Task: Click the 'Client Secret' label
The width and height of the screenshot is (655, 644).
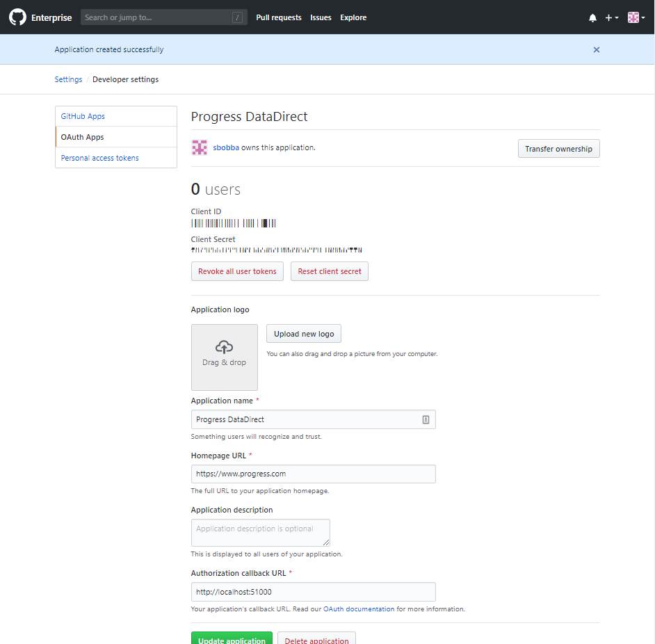Action: pyautogui.click(x=213, y=239)
